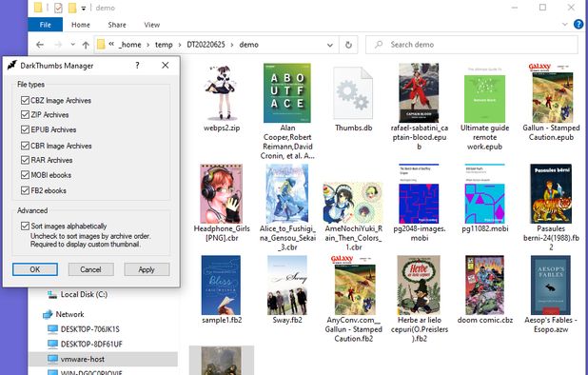Click Apply in DarkThumbs Manager
The image size is (588, 375).
pyautogui.click(x=147, y=269)
